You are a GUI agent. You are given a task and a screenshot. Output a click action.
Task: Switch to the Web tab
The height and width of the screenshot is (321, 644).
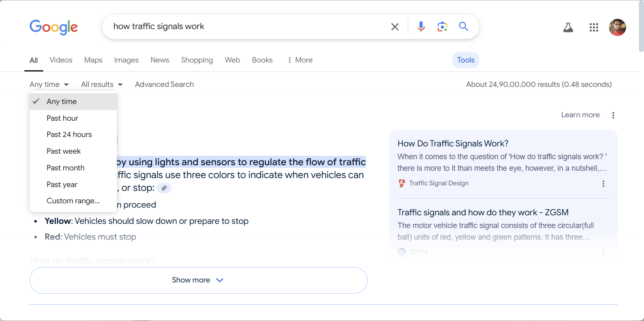click(232, 60)
